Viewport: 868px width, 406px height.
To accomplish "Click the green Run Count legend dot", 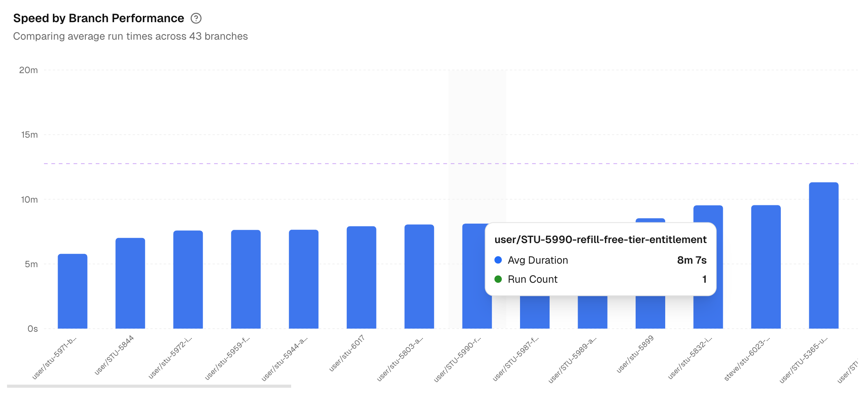I will tap(498, 279).
